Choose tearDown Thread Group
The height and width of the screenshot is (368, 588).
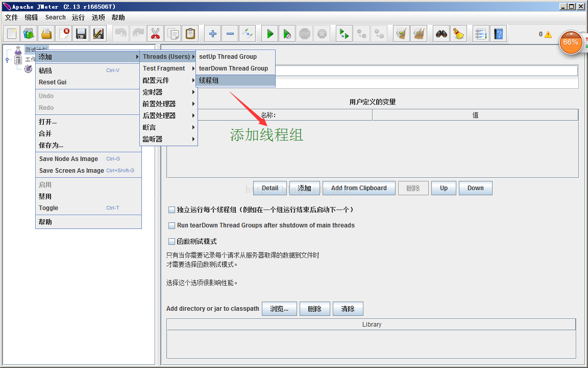pos(235,68)
